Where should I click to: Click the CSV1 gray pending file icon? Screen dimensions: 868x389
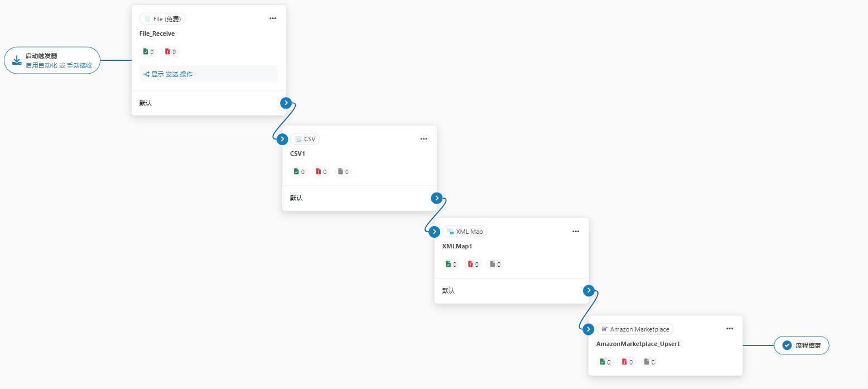pyautogui.click(x=341, y=172)
